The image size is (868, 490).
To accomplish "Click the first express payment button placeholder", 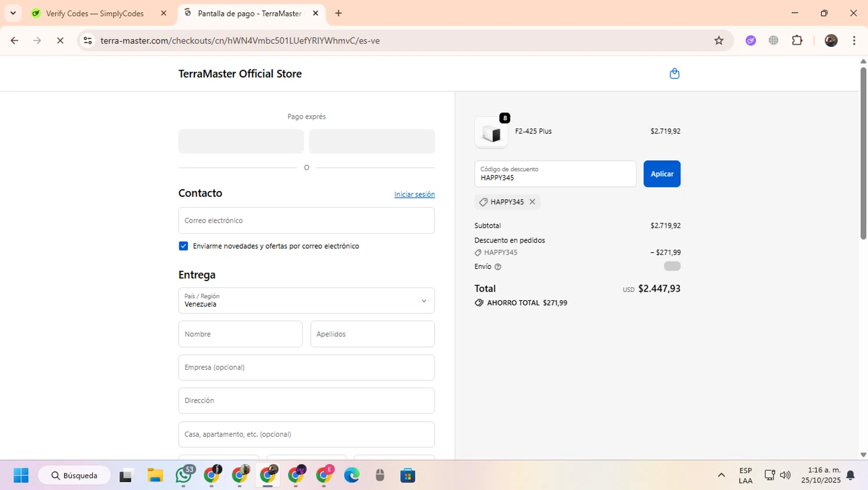I will click(x=241, y=141).
